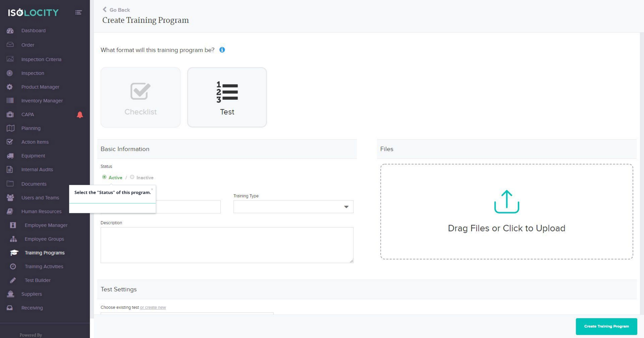The image size is (644, 338).
Task: Click the Inspection Criteria picture icon
Action: point(10,59)
